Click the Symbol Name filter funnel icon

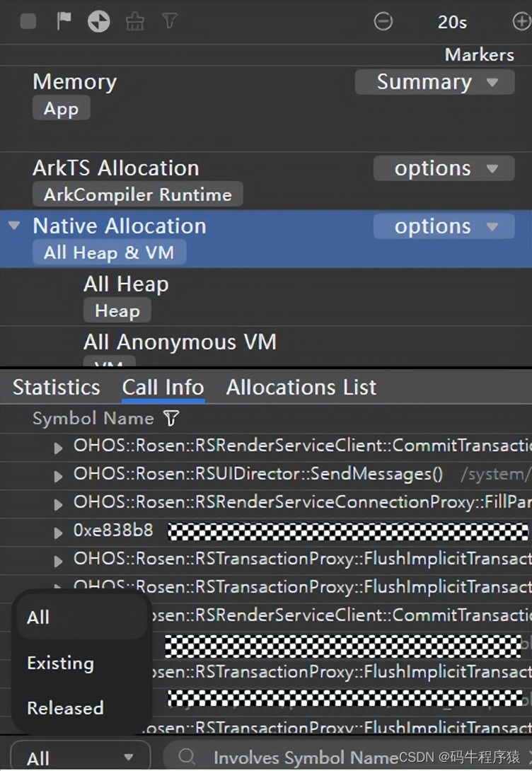(171, 419)
